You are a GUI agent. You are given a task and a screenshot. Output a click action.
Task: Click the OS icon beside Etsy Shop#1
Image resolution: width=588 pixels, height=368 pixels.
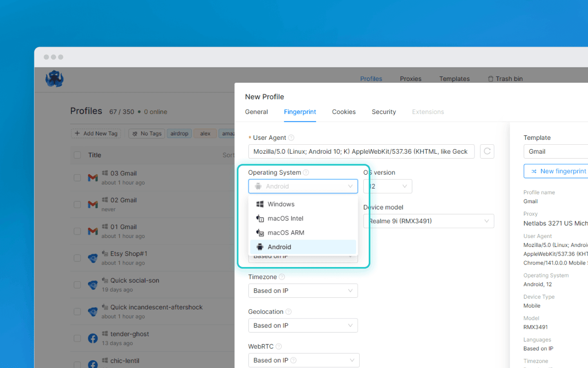pos(105,254)
